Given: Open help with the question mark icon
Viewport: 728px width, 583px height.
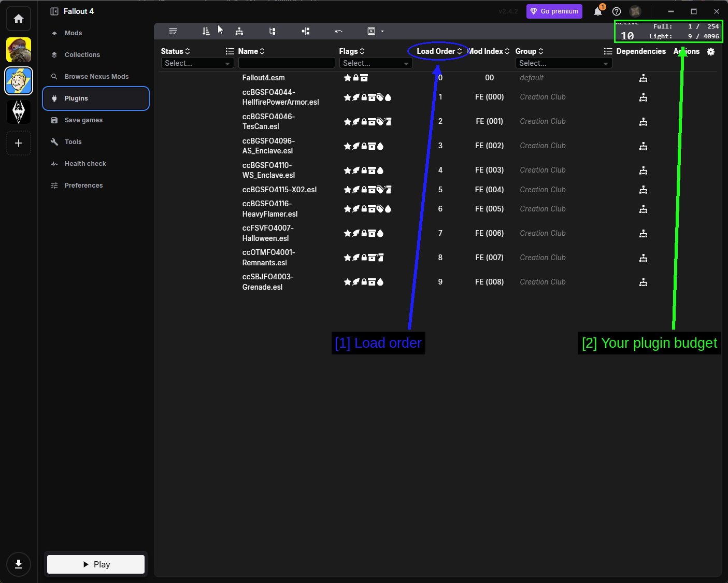Looking at the screenshot, I should point(617,11).
